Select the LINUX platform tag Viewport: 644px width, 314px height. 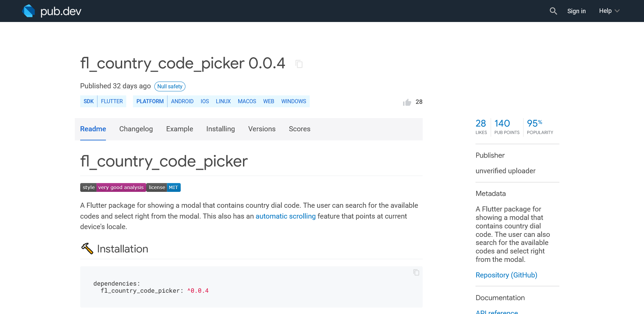pos(223,101)
